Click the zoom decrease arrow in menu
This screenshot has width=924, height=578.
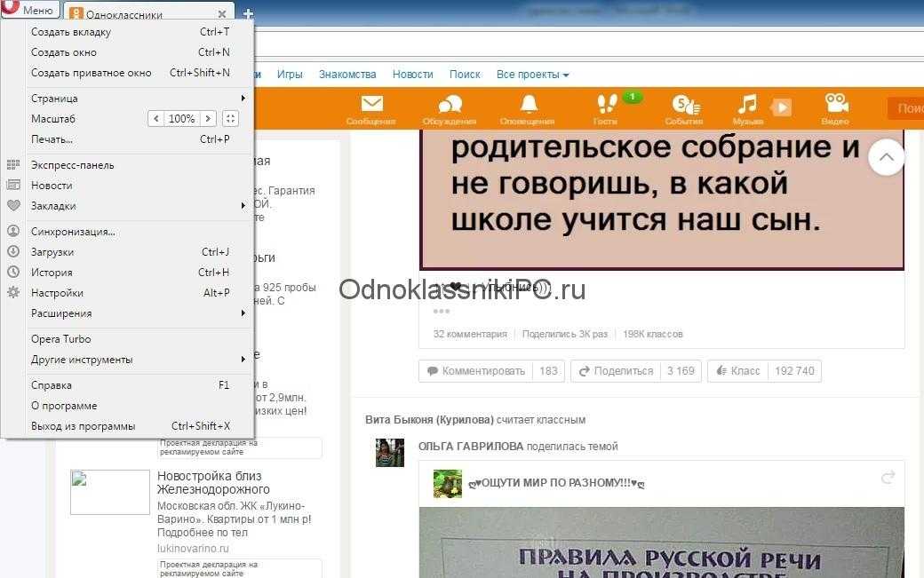(x=156, y=119)
